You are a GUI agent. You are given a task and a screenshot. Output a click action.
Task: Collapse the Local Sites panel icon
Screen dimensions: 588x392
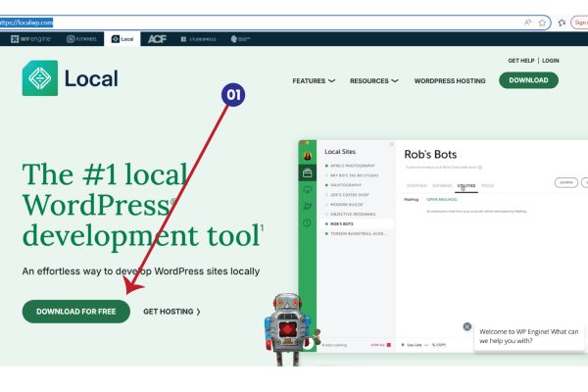391,144
